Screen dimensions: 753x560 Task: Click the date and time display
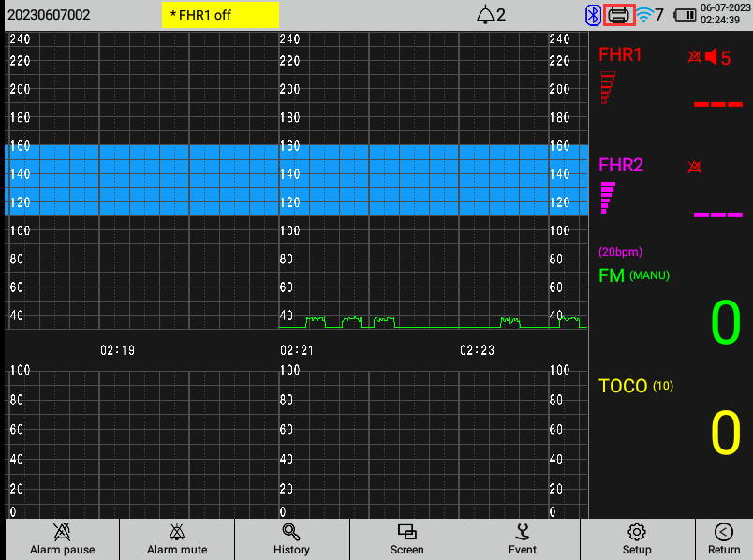point(725,14)
